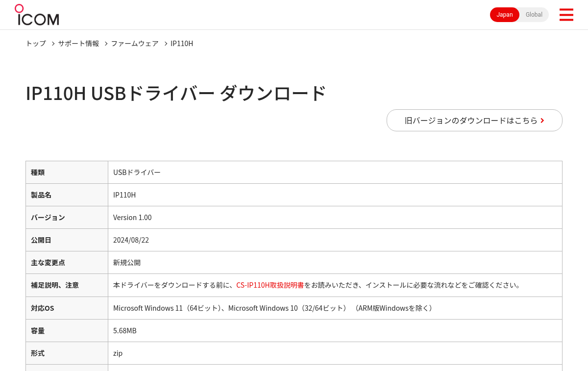
Task: Select the 種類 header cell
Action: [67, 173]
